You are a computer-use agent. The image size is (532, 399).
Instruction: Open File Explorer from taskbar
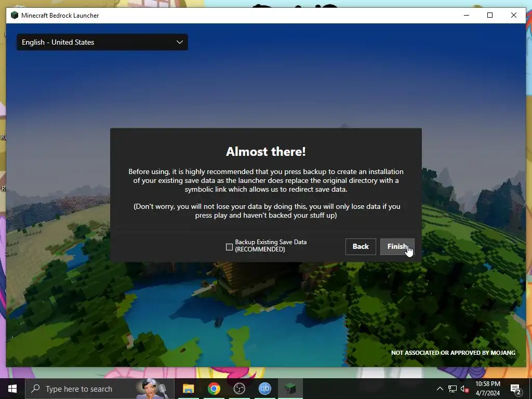pos(188,389)
